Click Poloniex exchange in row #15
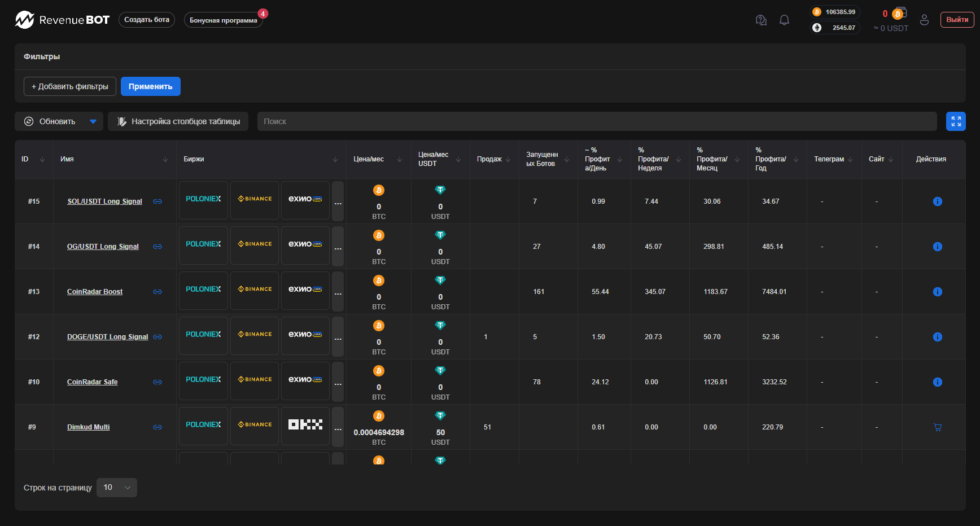This screenshot has height=526, width=980. [x=203, y=200]
